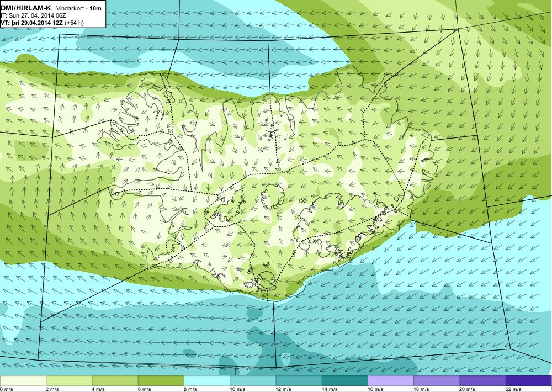
Task: Click the pale yellow 0–2 m/s legend swatch
Action: tap(23, 381)
